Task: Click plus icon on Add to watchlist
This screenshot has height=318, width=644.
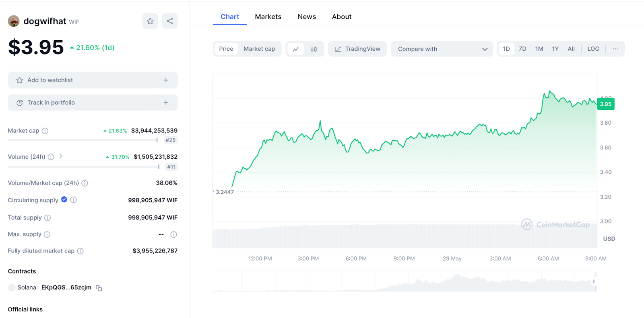Action: click(x=166, y=80)
